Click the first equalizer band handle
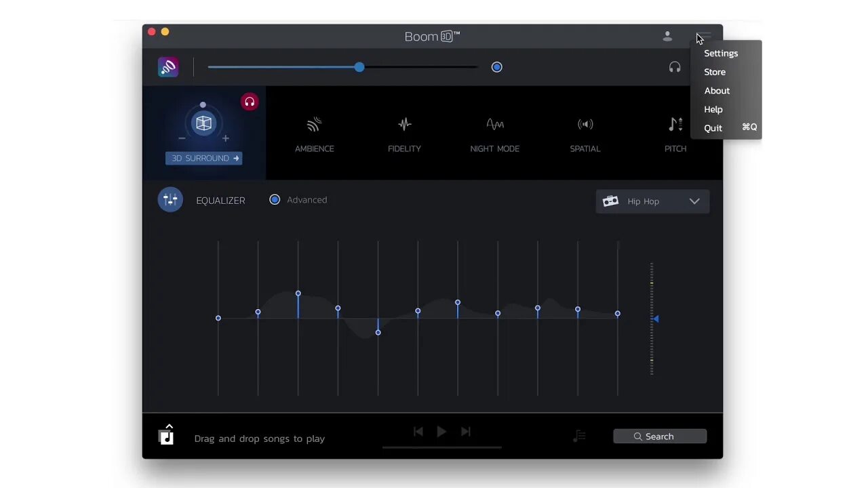 coord(218,318)
